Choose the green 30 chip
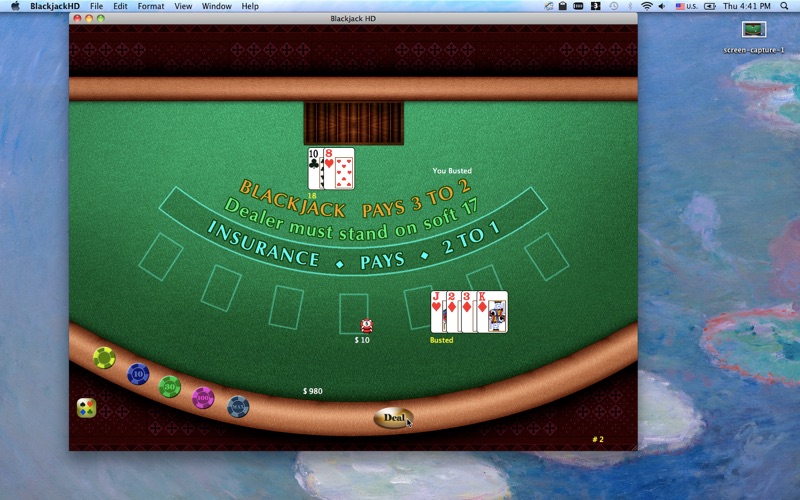This screenshot has width=800, height=500. click(170, 387)
